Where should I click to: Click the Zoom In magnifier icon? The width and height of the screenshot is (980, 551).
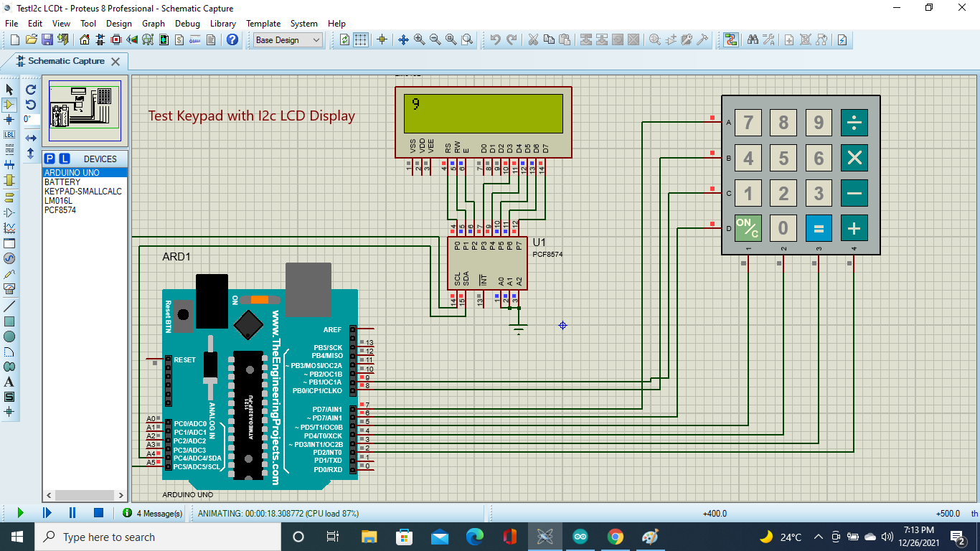click(419, 40)
